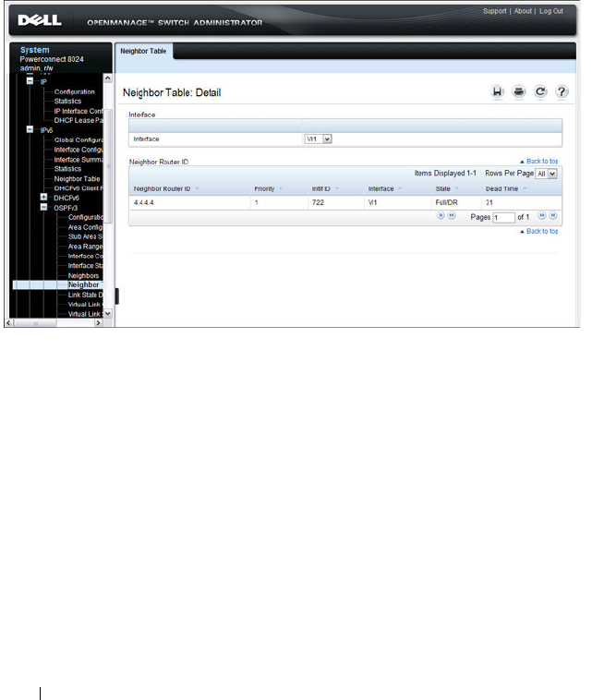Open DHCP Lease Parameters tree item

[x=79, y=121]
